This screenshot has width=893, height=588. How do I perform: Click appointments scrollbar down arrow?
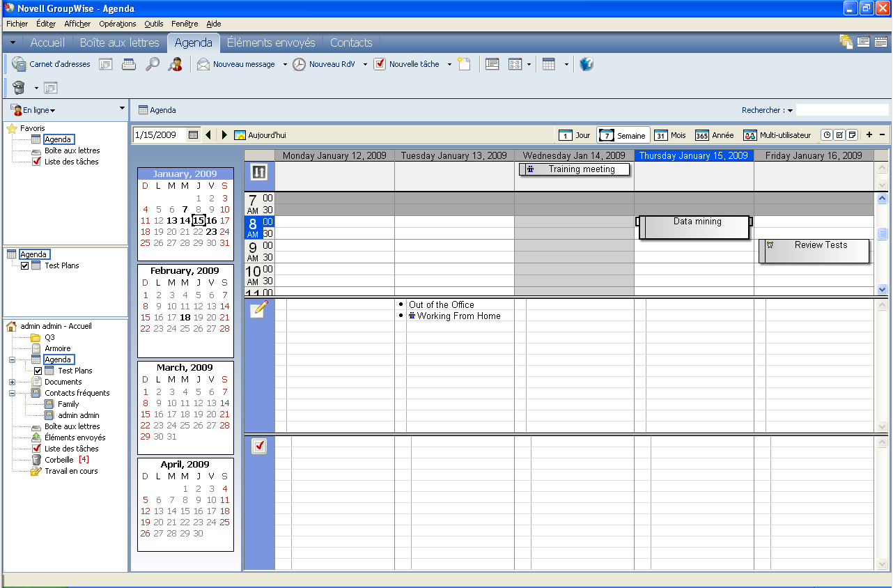point(883,289)
